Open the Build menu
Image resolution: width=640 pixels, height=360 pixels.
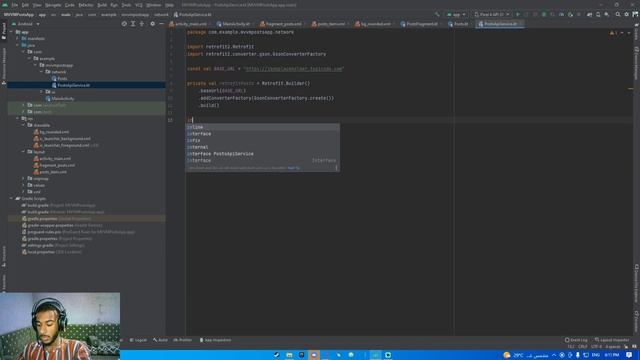[102, 5]
